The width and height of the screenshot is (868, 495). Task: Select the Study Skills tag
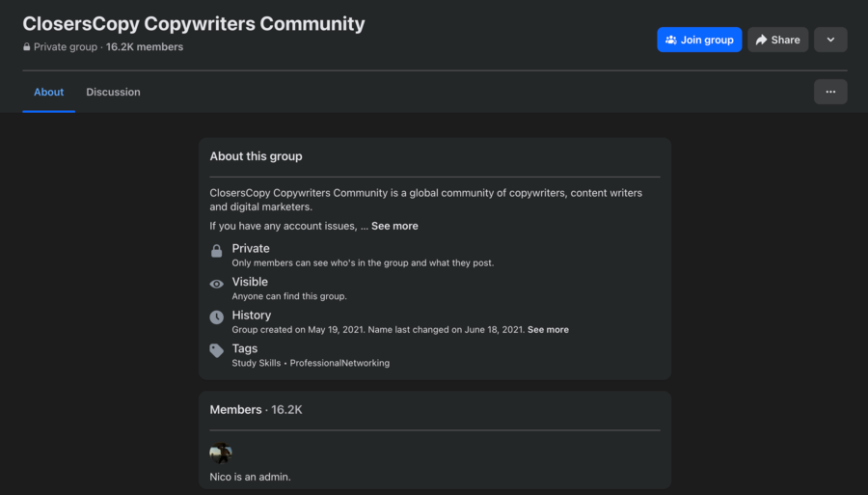[257, 363]
